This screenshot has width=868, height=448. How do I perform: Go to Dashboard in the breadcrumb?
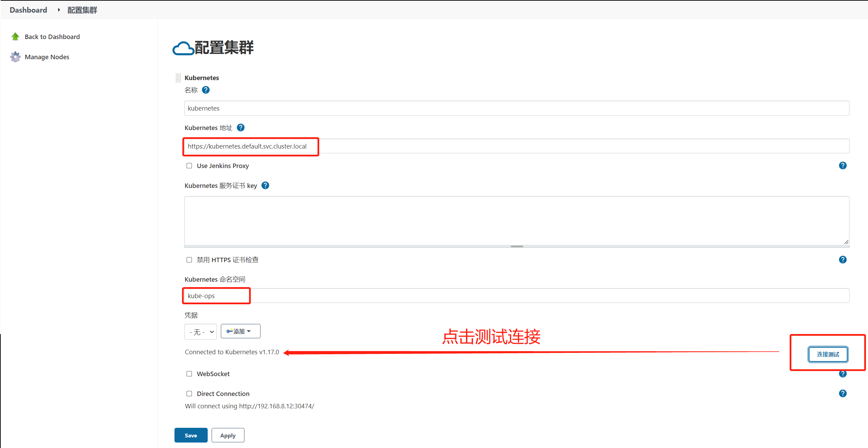point(28,10)
